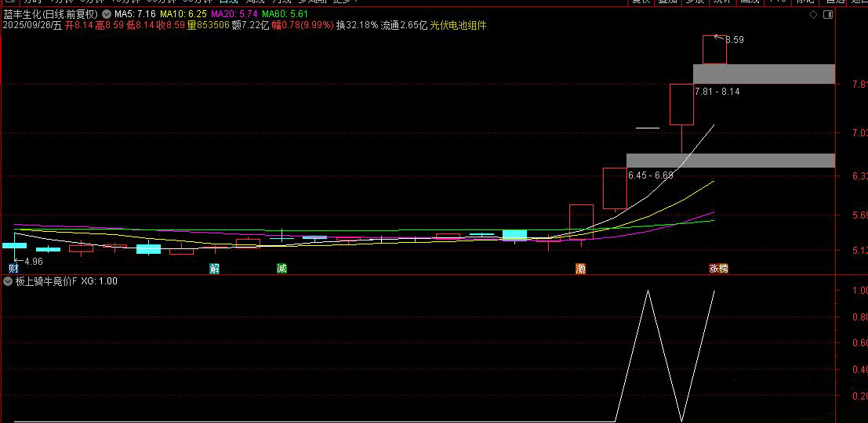The width and height of the screenshot is (868, 423).
Task: Click the diamond icon at chart top-right
Action: (813, 15)
